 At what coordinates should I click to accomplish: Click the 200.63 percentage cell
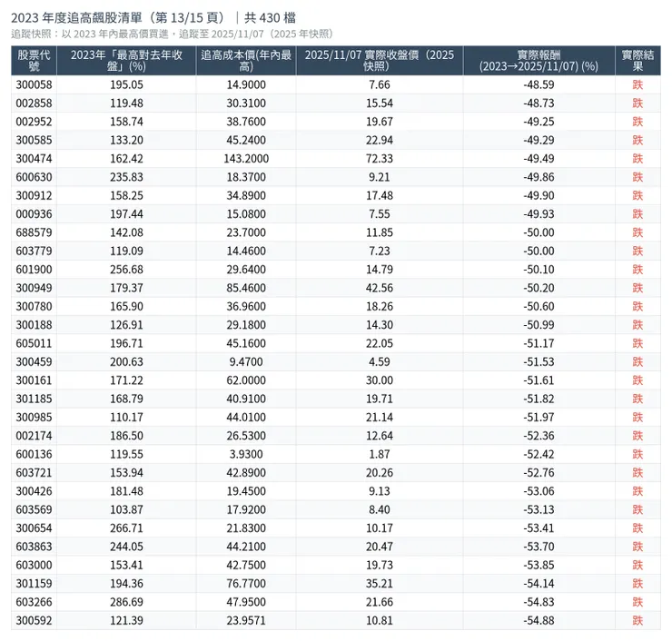[x=126, y=361]
